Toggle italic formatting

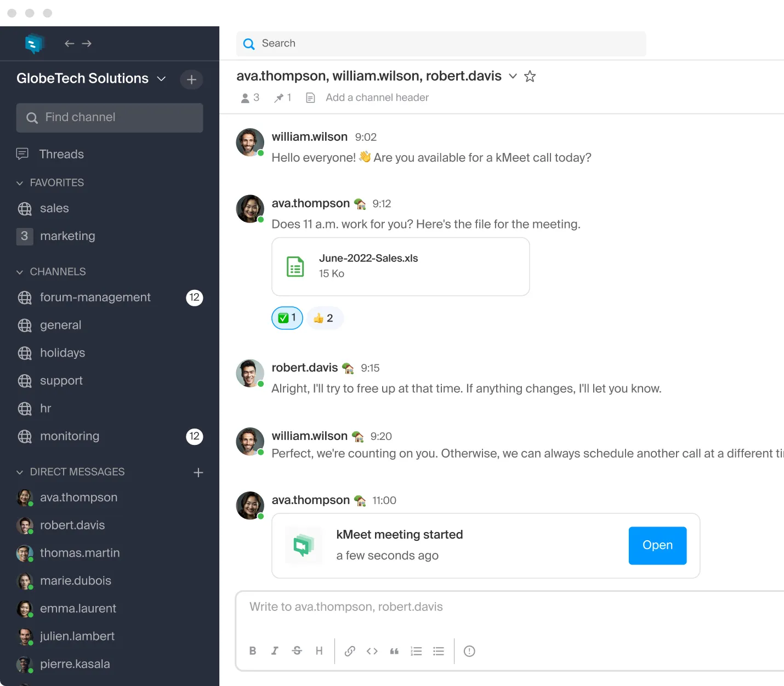[x=275, y=651]
